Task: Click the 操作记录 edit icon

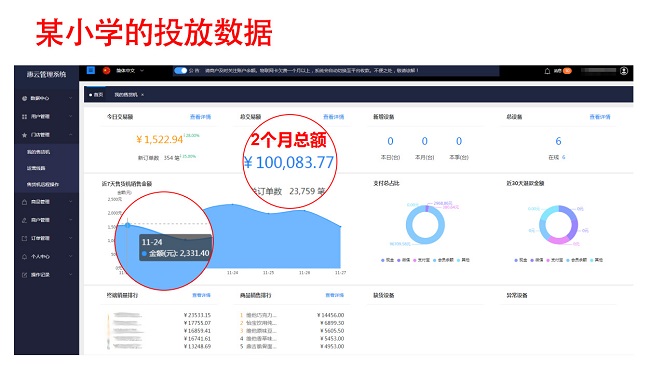Action: [24, 275]
